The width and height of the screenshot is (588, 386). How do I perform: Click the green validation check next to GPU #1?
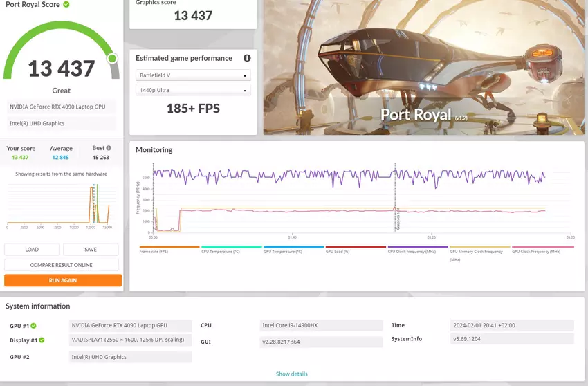pyautogui.click(x=33, y=325)
